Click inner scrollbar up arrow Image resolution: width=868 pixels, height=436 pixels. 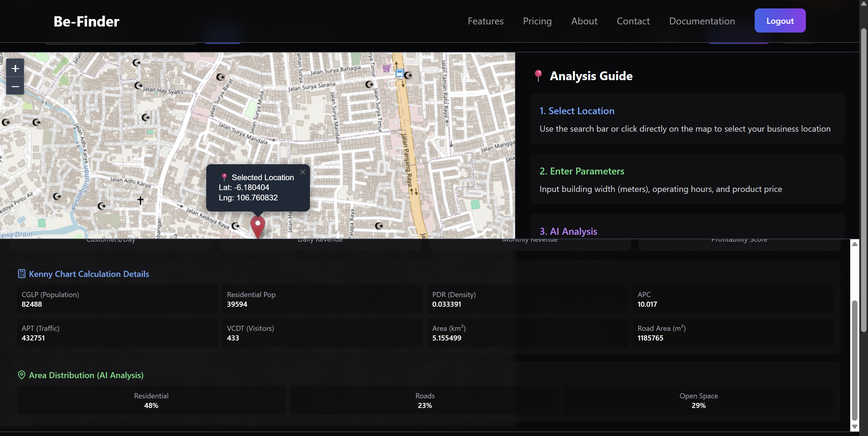tap(854, 244)
